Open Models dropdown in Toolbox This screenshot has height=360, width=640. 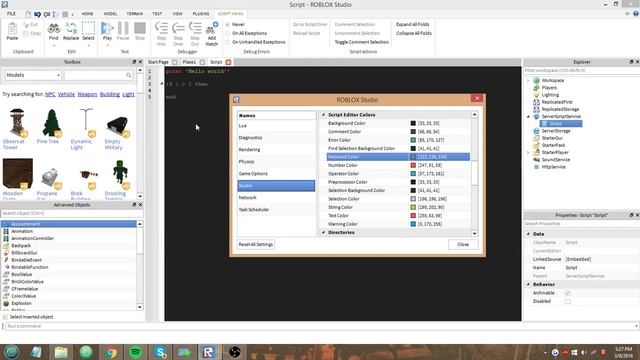33,75
